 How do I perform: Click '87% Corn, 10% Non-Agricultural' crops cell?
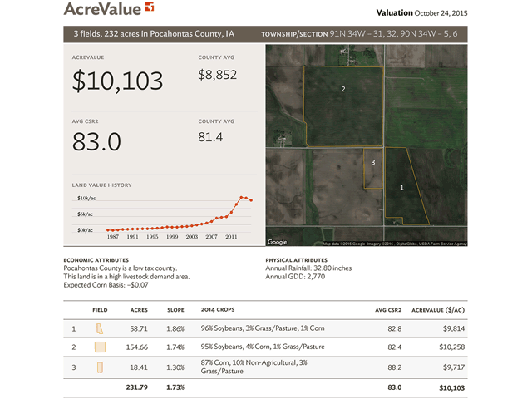pyautogui.click(x=254, y=367)
